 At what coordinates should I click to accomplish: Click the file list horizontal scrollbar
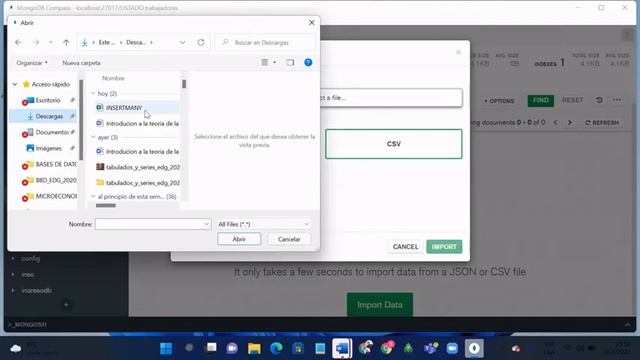106,206
